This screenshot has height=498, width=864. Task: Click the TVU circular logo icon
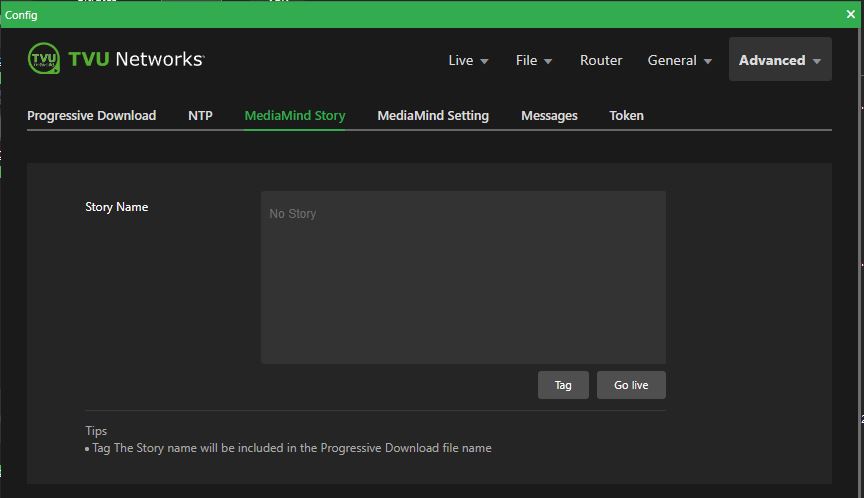pyautogui.click(x=44, y=59)
